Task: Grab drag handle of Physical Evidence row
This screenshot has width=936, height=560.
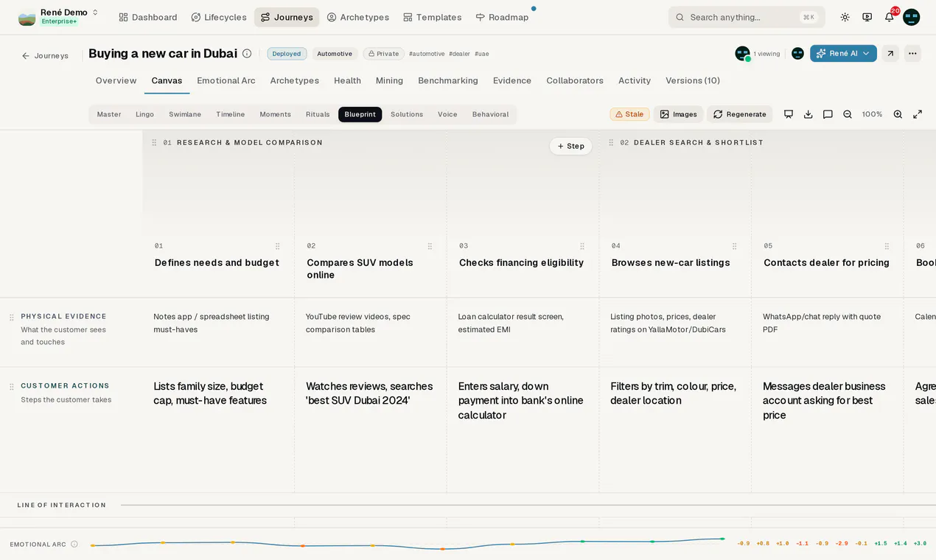Action: pyautogui.click(x=12, y=318)
